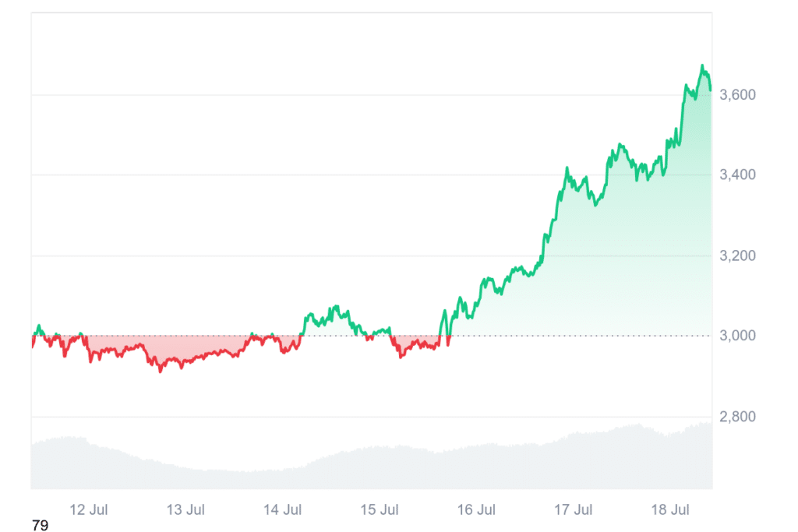Select the 15 Jul axis label
The image size is (798, 532).
(380, 510)
